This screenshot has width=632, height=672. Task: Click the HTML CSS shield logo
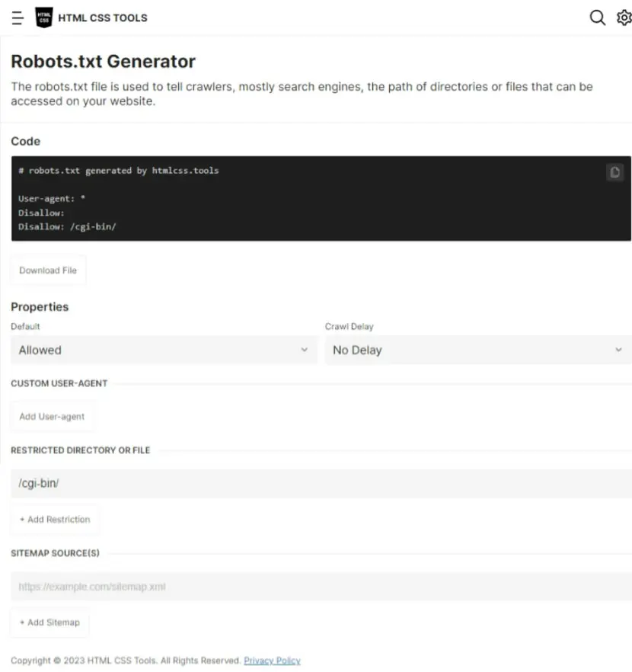click(43, 18)
